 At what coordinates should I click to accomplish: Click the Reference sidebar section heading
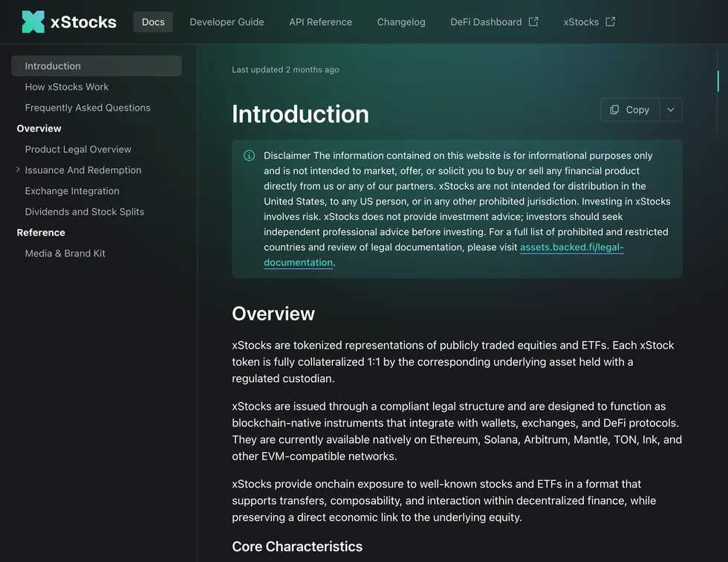pos(41,232)
